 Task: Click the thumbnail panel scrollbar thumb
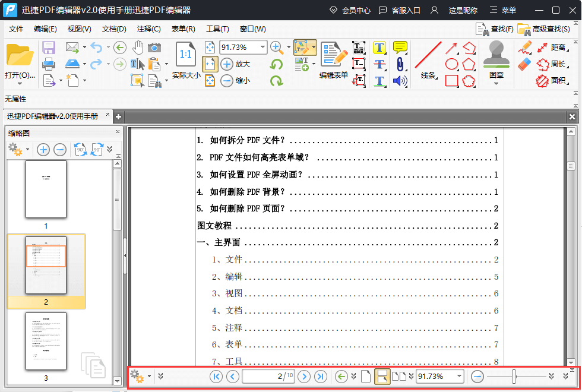118,200
